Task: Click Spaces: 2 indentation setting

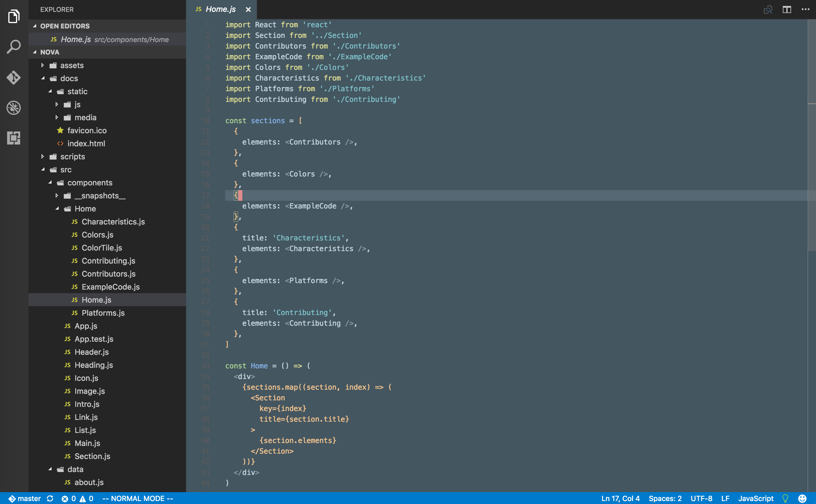Action: click(665, 498)
